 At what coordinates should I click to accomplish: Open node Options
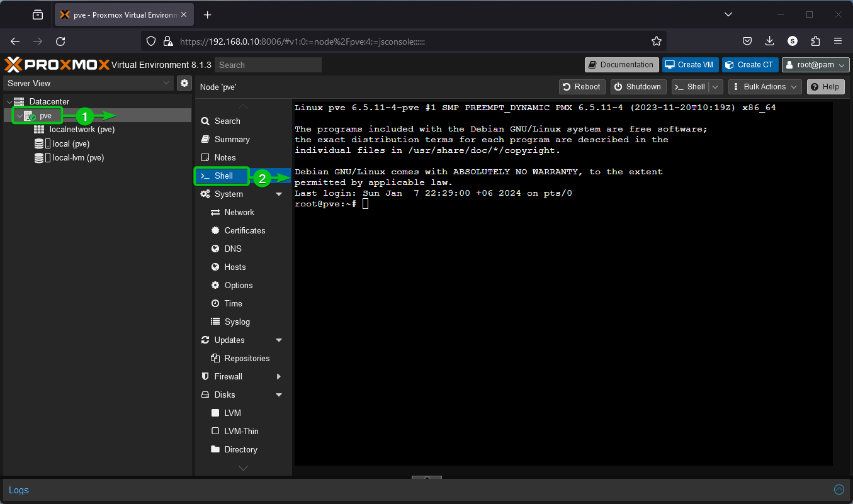click(243, 285)
